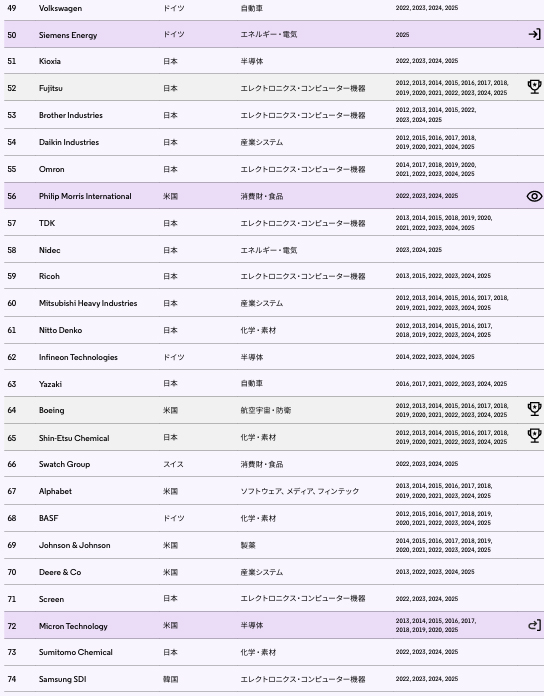Open the Swatch Group entry
The width and height of the screenshot is (544, 696).
[x=64, y=464]
